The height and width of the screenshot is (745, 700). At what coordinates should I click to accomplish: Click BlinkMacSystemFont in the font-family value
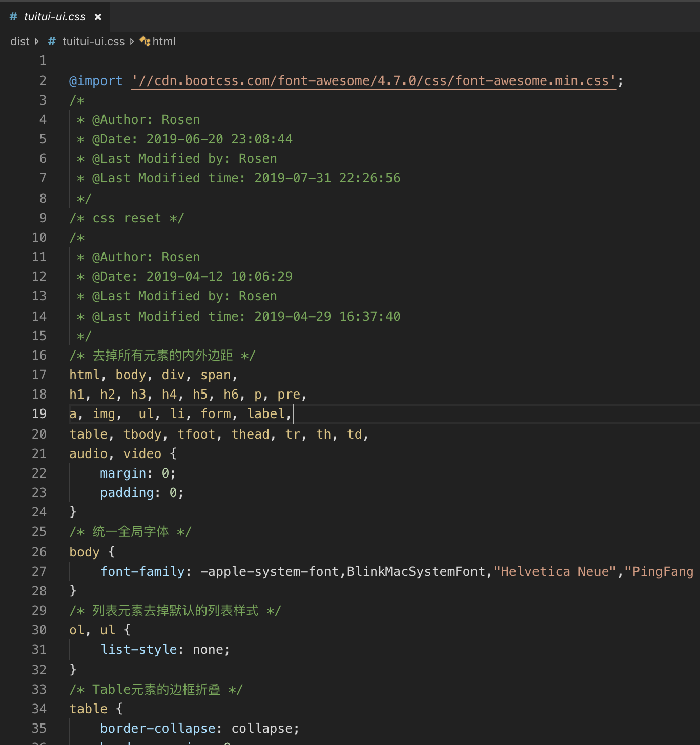[416, 572]
